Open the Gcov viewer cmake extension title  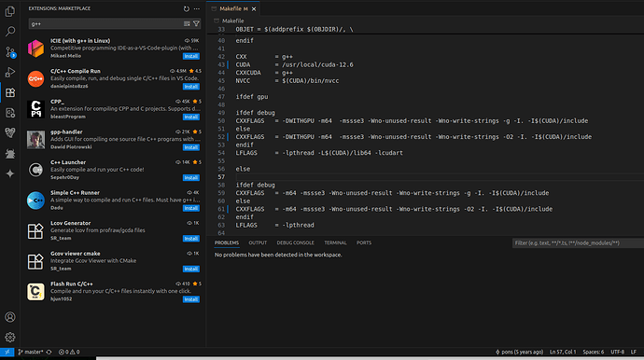[x=76, y=254]
